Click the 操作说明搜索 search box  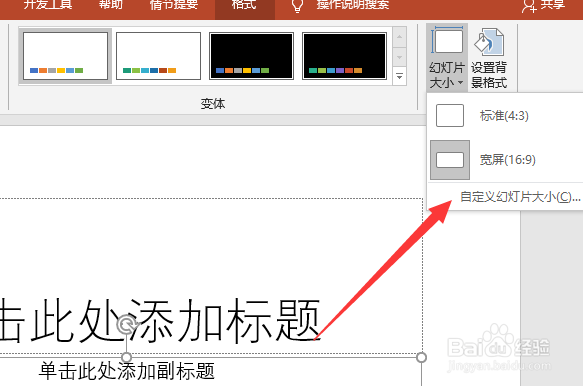(x=353, y=5)
